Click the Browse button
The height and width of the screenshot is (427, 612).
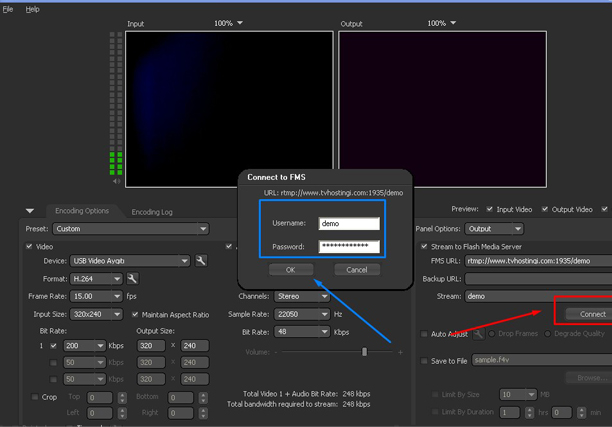point(589,377)
